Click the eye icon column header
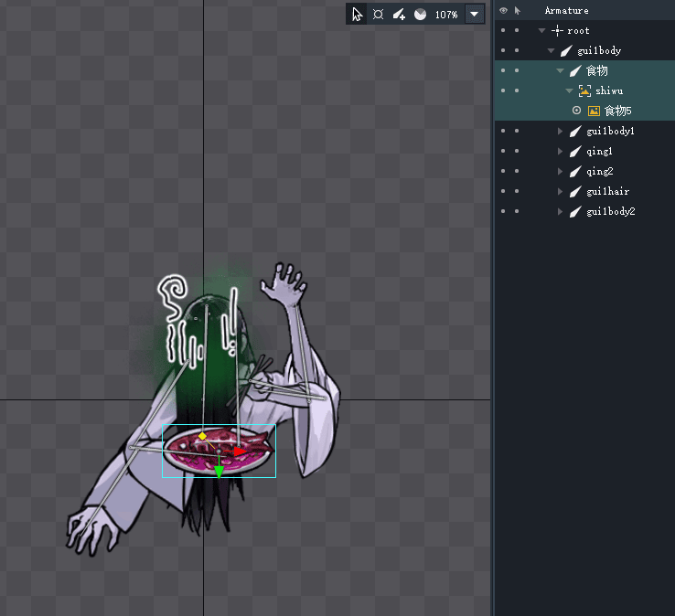The height and width of the screenshot is (616, 675). 502,11
